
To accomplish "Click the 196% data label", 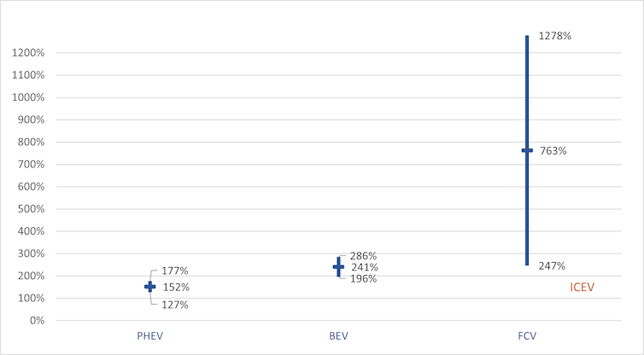I will click(x=364, y=279).
